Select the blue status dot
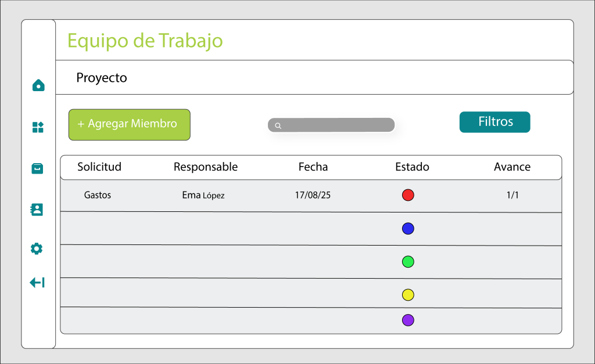595x364 pixels. [x=408, y=229]
